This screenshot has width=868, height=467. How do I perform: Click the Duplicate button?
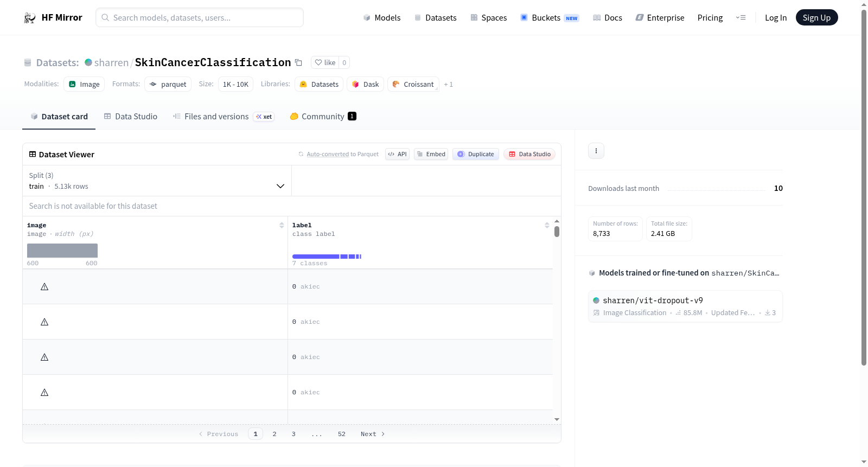tap(476, 154)
